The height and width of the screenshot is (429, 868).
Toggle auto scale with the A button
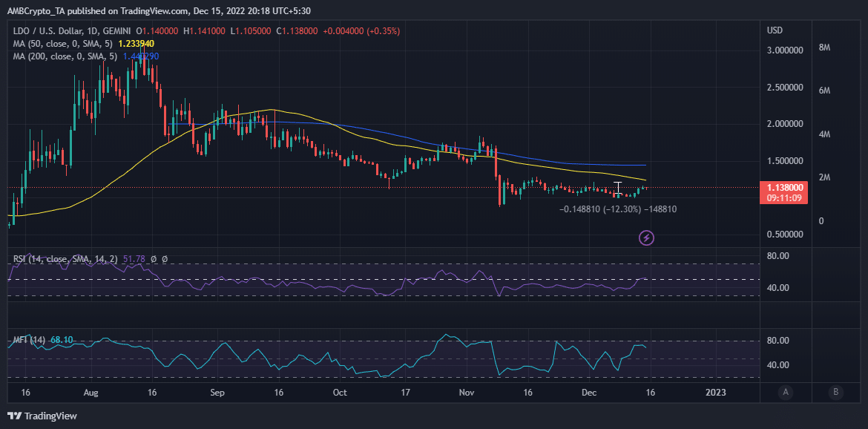pos(785,393)
